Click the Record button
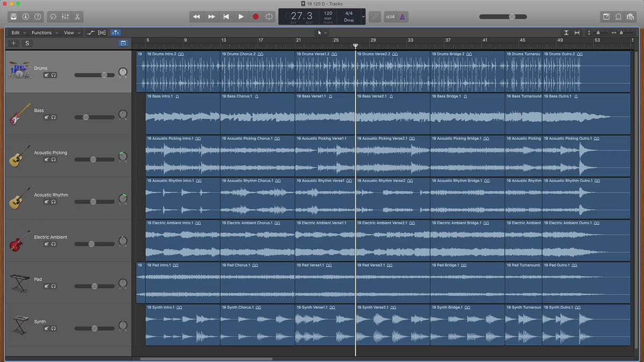Image resolution: width=644 pixels, height=362 pixels. click(x=255, y=17)
